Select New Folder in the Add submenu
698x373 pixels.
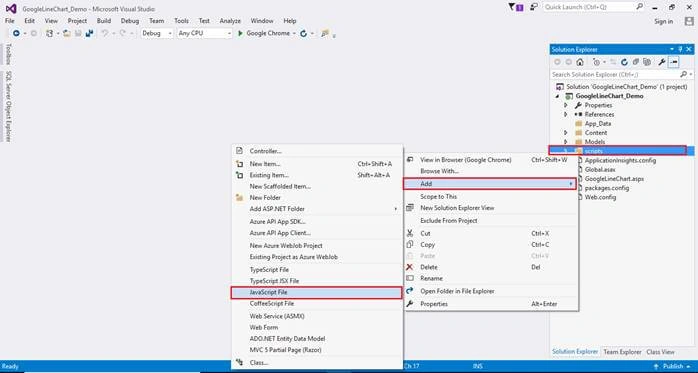(317, 198)
